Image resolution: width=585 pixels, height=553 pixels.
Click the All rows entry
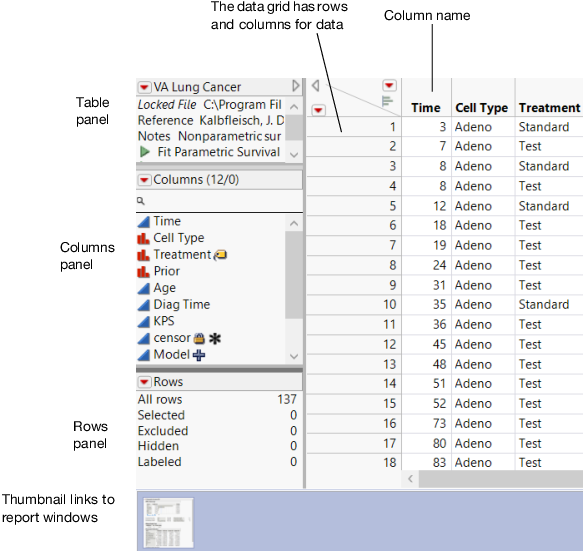point(218,400)
